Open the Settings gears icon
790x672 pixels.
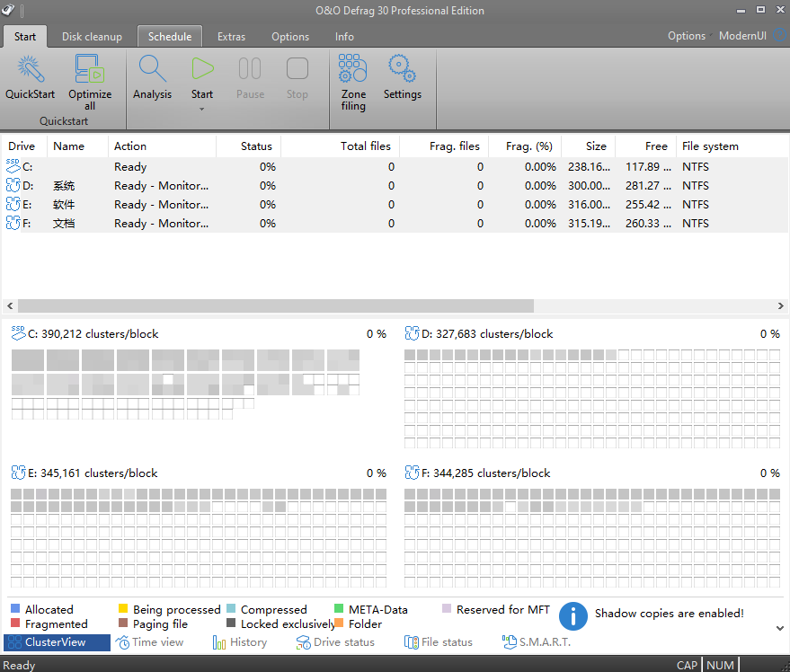click(402, 68)
